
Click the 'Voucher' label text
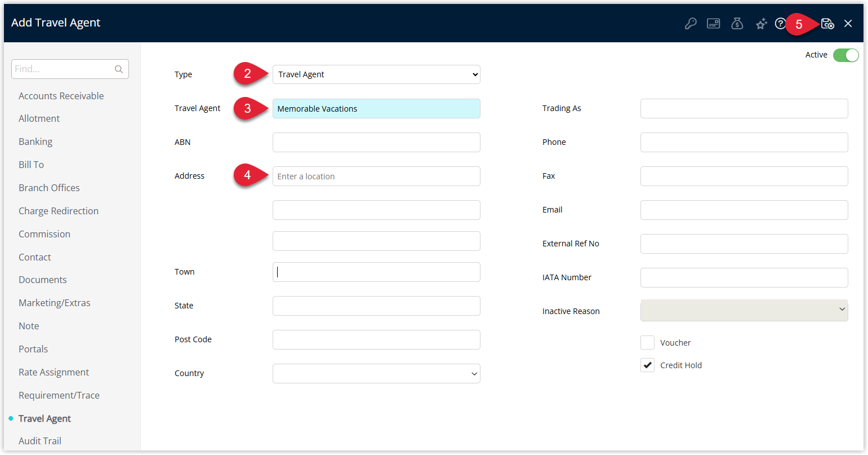click(675, 343)
